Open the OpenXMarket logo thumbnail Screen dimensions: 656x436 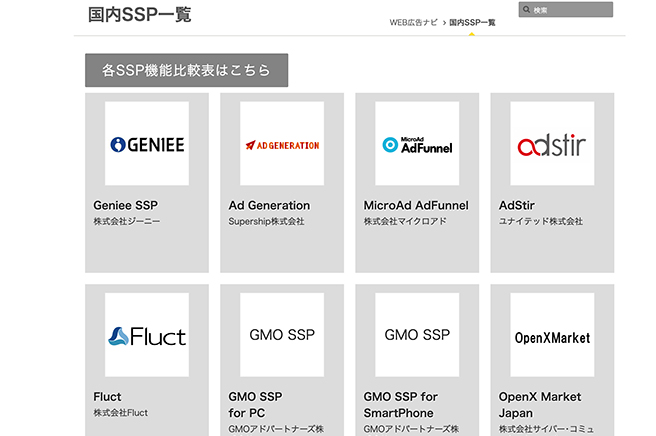tap(552, 335)
